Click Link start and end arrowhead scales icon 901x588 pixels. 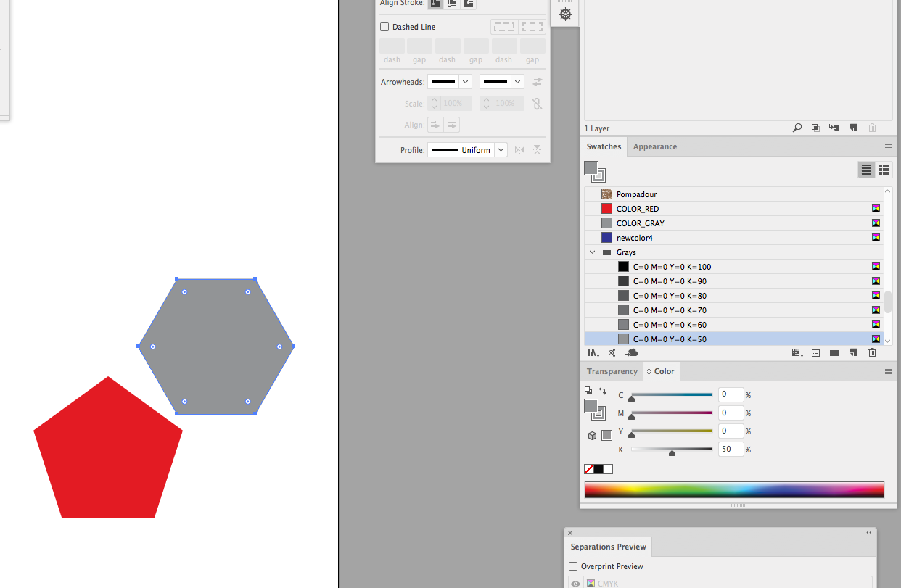(537, 104)
